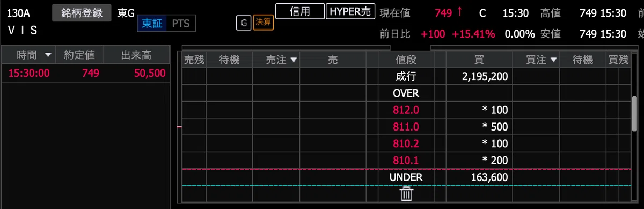The height and width of the screenshot is (209, 644).
Task: Click the stock code 130A
Action: click(x=19, y=13)
